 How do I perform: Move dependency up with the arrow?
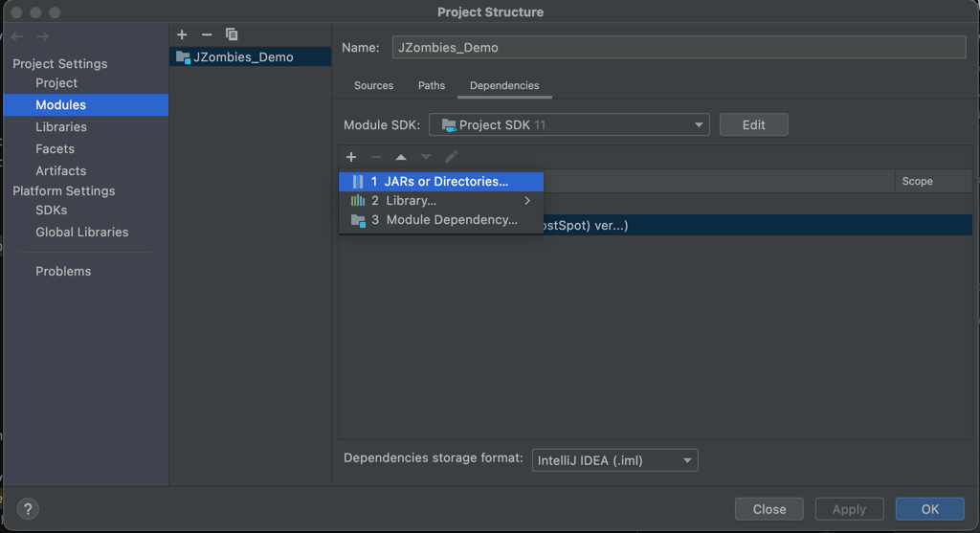tap(401, 157)
